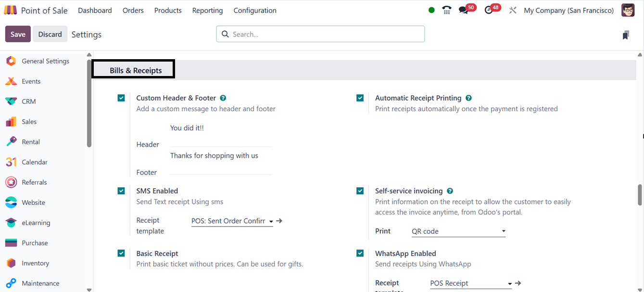Toggle the SMS Enabled checkbox

(x=121, y=191)
